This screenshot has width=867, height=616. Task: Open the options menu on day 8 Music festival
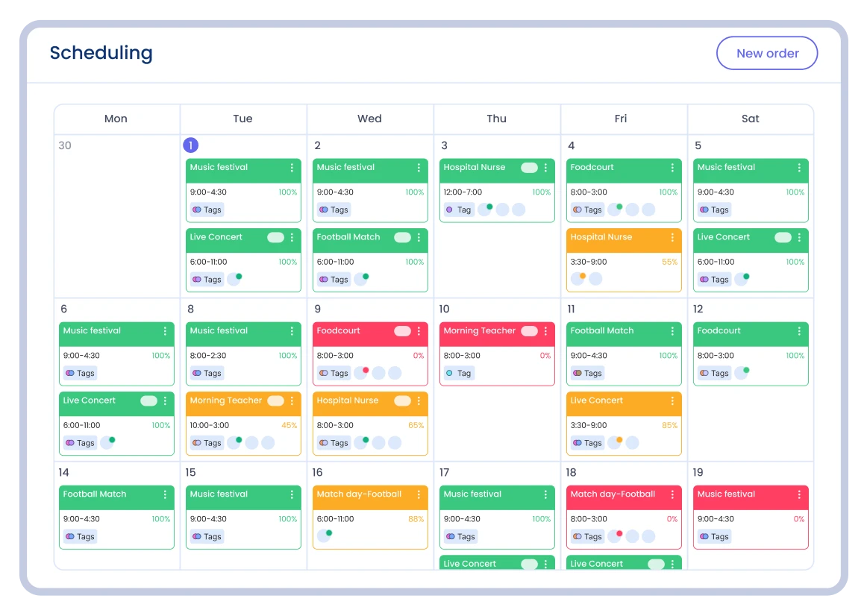pos(292,331)
